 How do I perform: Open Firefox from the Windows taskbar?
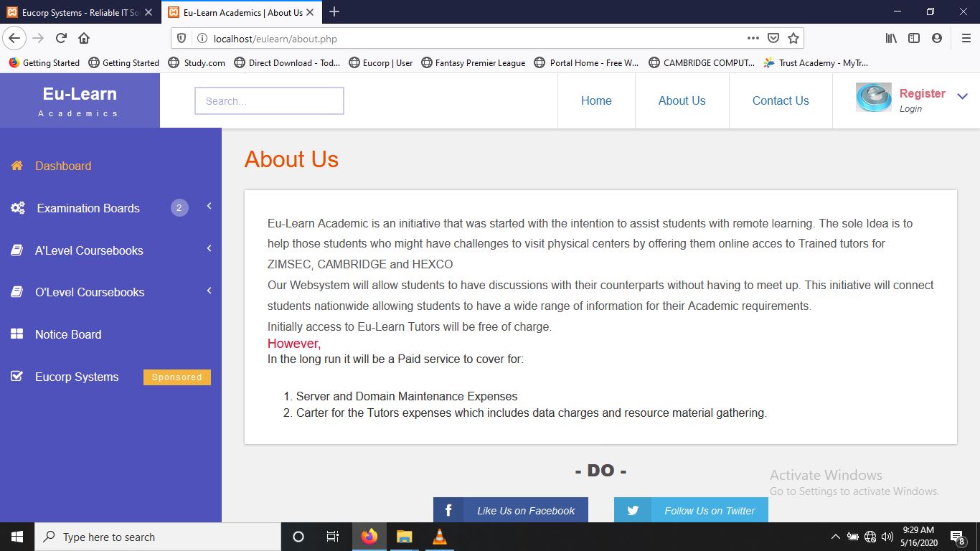[369, 537]
